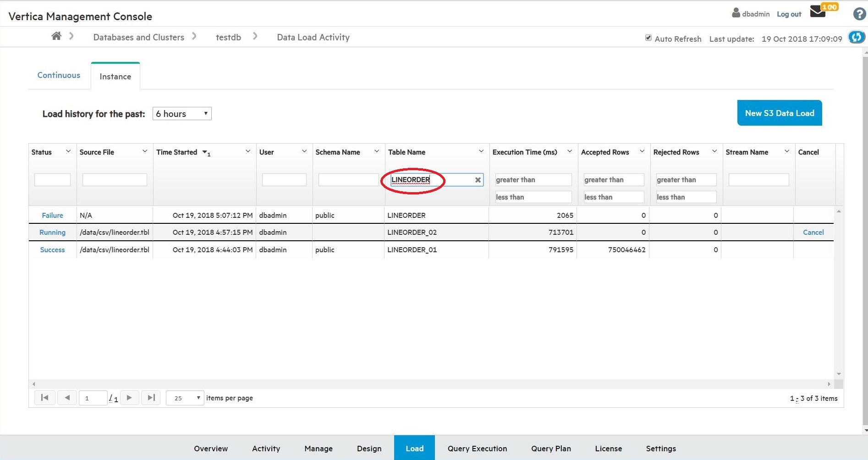Image resolution: width=868 pixels, height=460 pixels.
Task: Jump to the last results page
Action: [x=151, y=398]
